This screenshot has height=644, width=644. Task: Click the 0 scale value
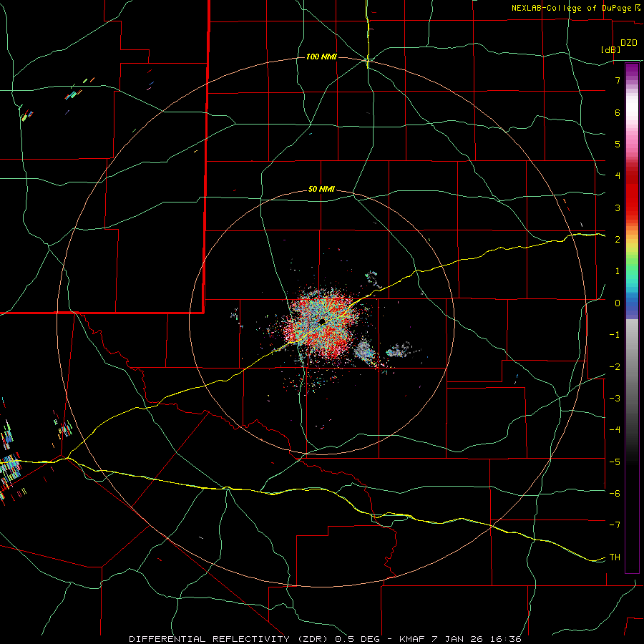point(618,303)
